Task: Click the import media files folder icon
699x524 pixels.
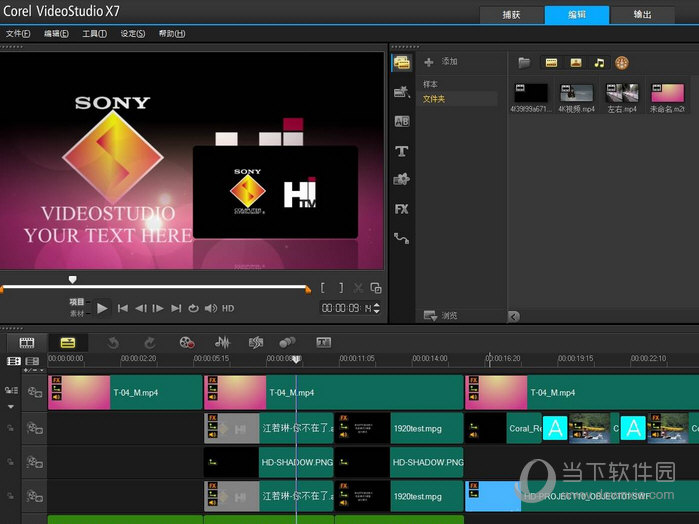Action: [524, 63]
